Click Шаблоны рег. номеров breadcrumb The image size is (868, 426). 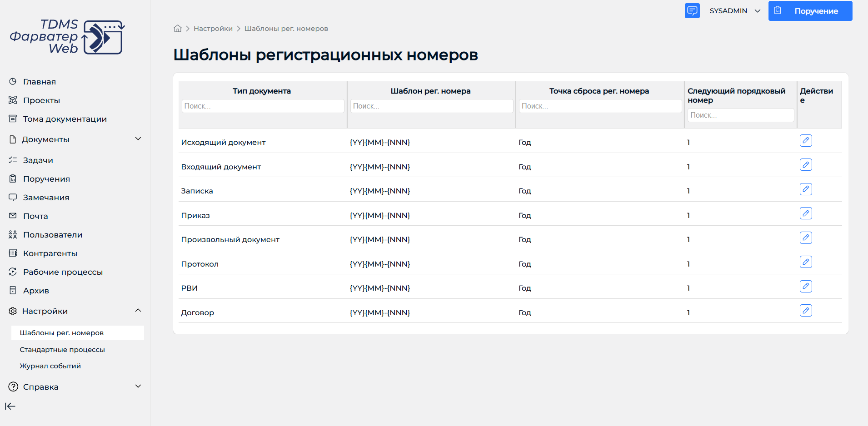coord(286,29)
